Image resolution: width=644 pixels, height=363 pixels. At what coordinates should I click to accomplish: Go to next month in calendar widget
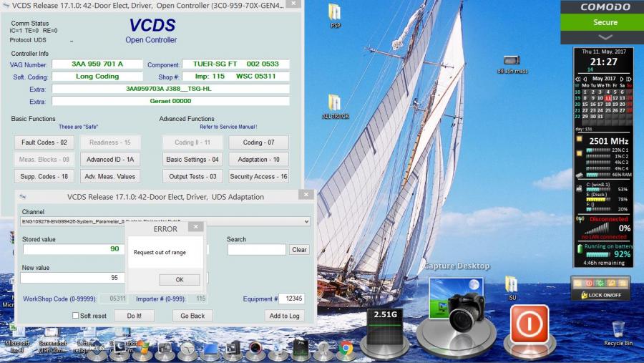coord(622,79)
